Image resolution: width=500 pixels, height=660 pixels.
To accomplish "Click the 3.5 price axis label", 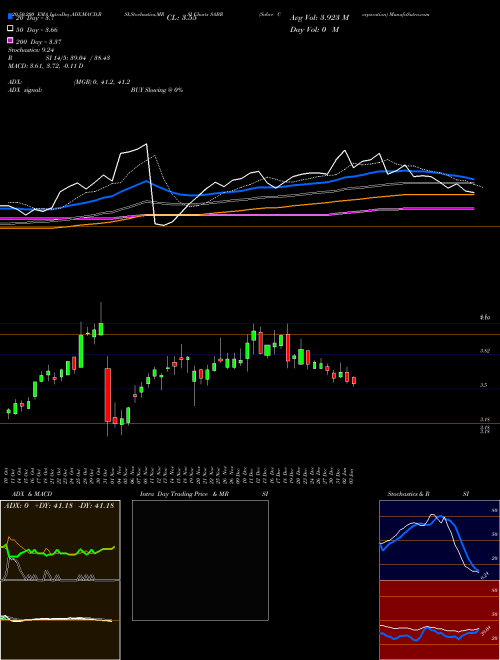I will pyautogui.click(x=484, y=385).
